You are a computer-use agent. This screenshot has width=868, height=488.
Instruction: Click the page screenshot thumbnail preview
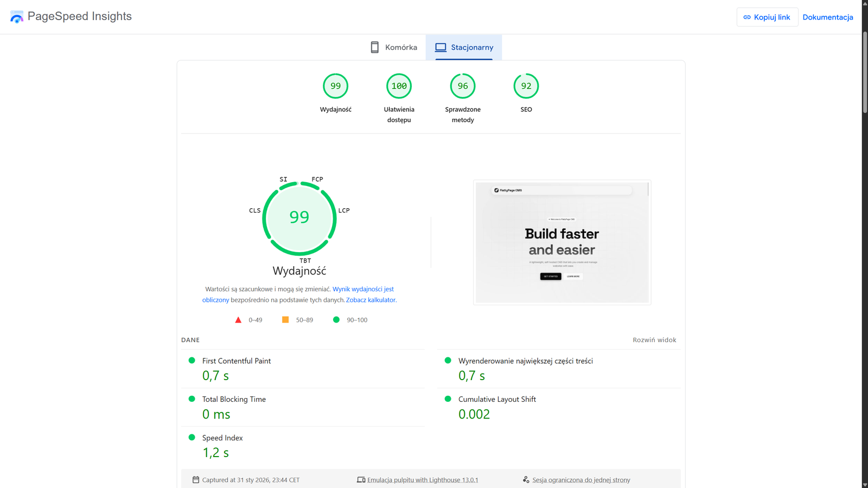coord(562,242)
